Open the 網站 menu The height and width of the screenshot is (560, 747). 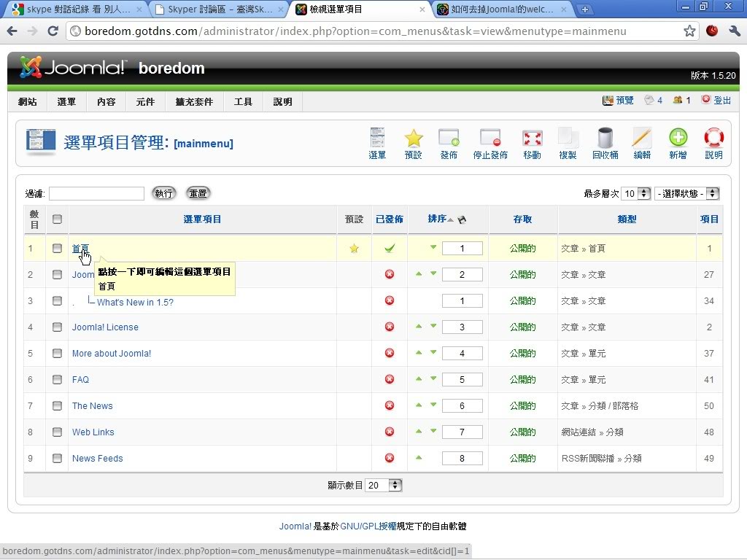click(x=27, y=101)
